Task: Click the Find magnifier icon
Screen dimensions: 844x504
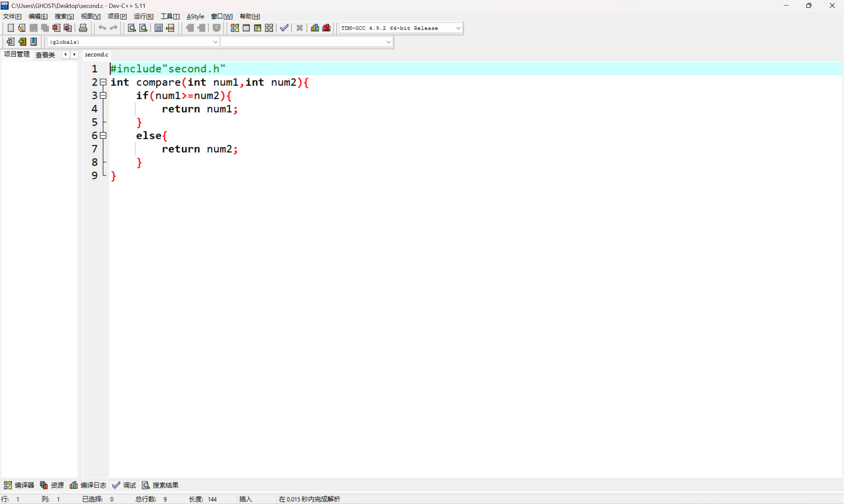Action: (x=132, y=28)
